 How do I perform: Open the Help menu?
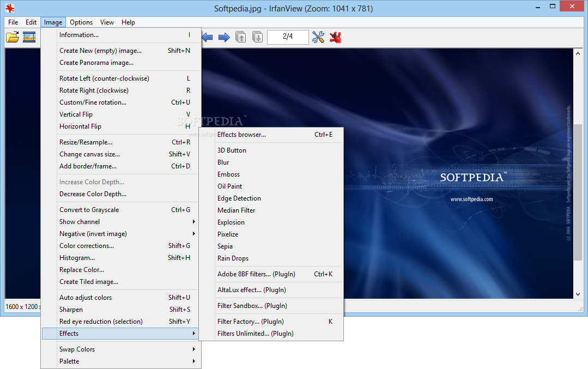pos(128,22)
